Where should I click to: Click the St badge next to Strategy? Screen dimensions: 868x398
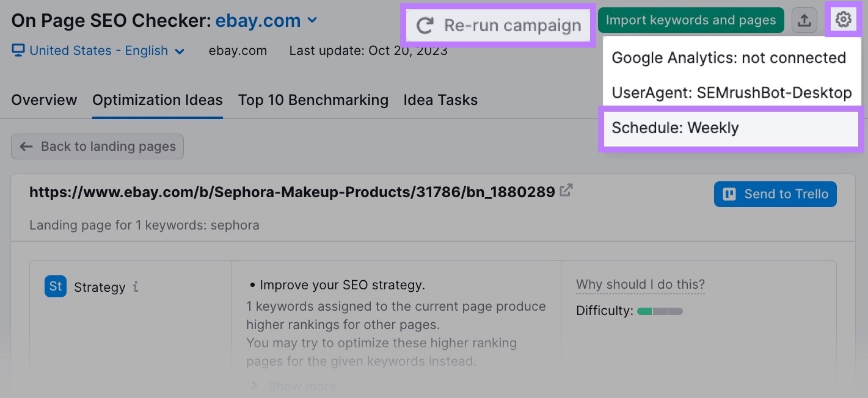(55, 286)
